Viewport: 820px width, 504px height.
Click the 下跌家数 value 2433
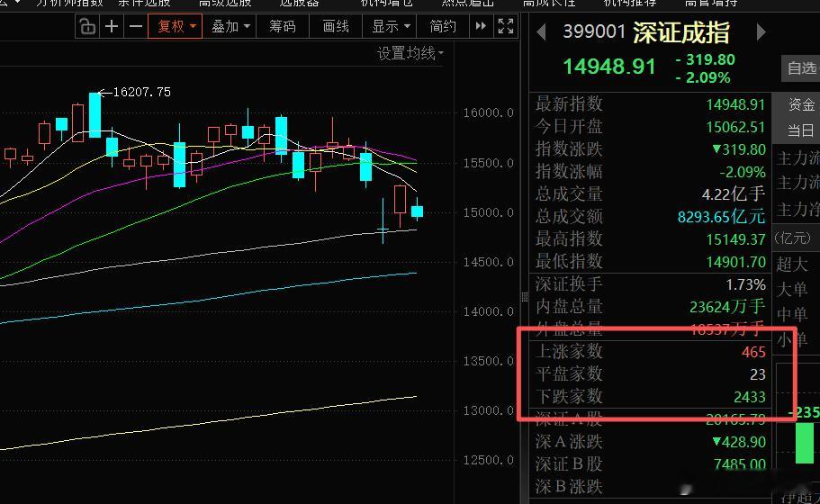click(x=750, y=397)
